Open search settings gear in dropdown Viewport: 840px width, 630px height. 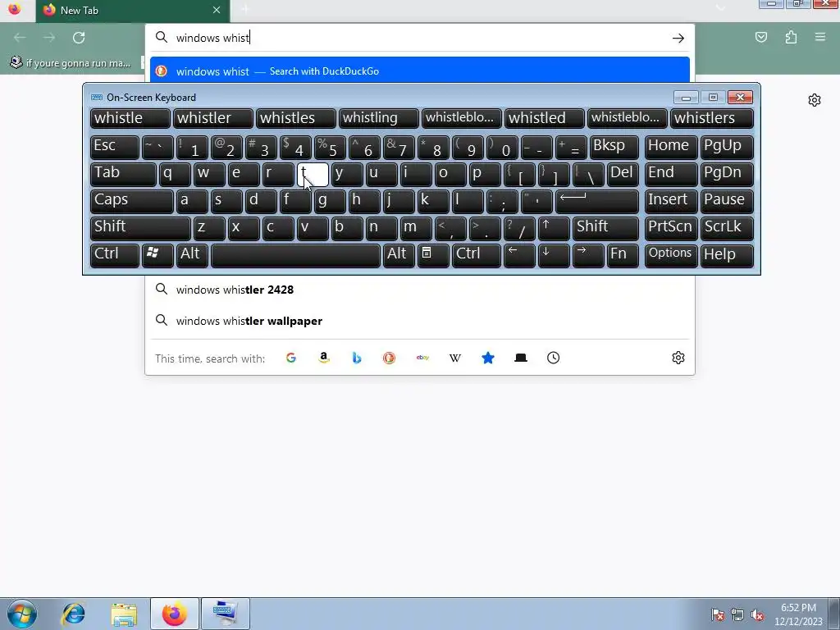point(678,358)
